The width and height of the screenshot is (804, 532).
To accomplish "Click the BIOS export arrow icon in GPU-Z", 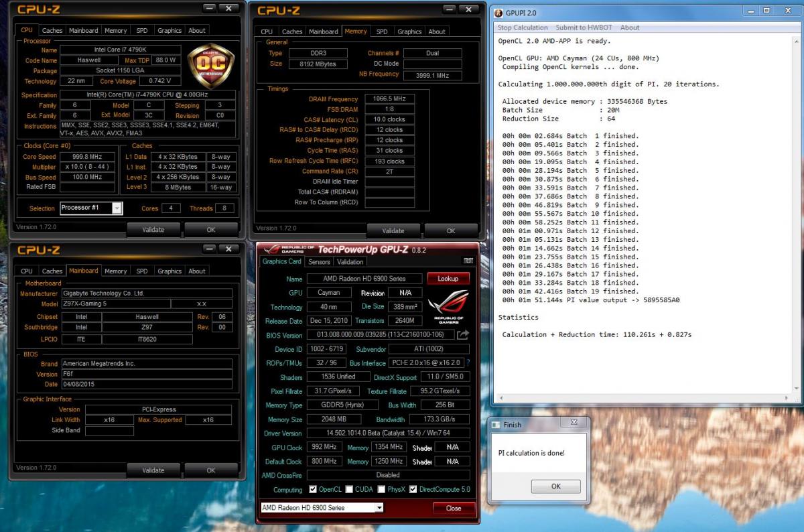I will tap(463, 334).
